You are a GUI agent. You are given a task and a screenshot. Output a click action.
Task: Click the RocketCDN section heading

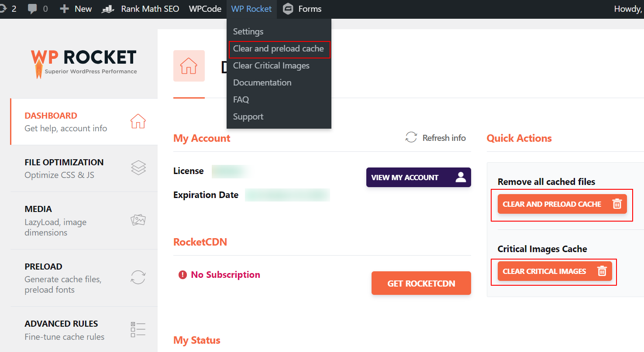(200, 242)
